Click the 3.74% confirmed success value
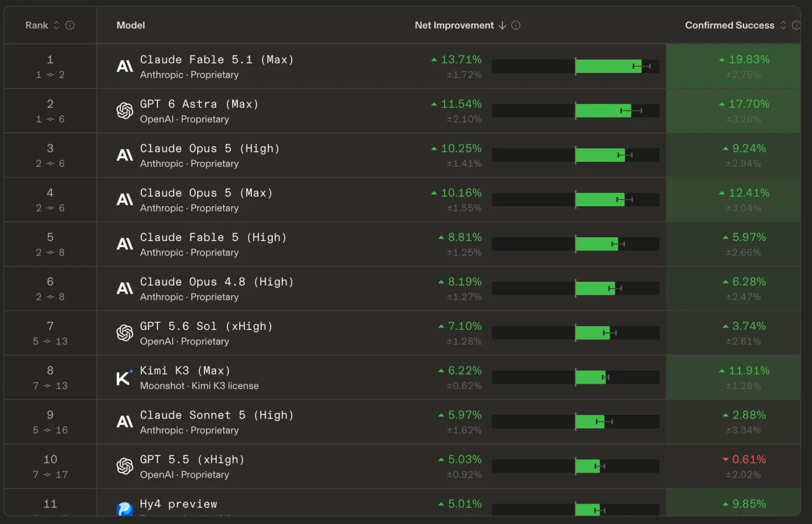Image resolution: width=812 pixels, height=524 pixels. (x=749, y=326)
